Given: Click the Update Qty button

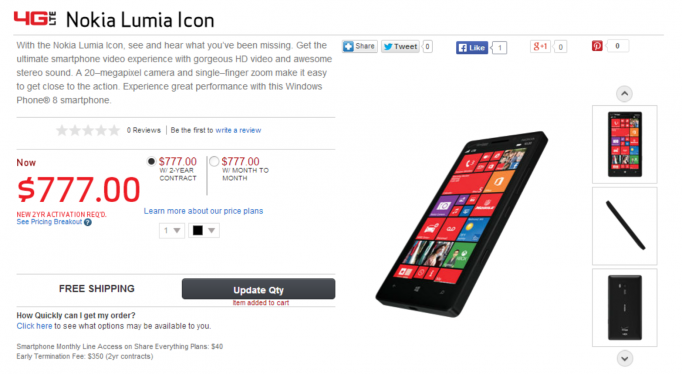Looking at the screenshot, I should (x=258, y=289).
